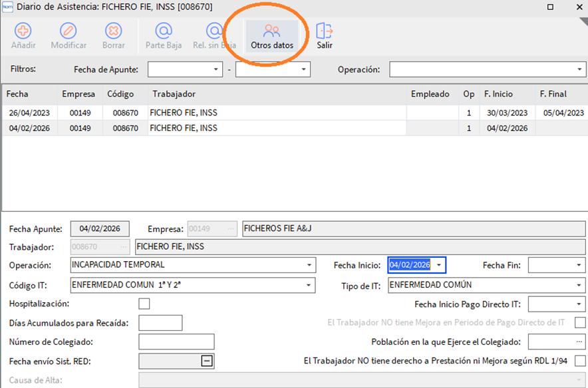This screenshot has height=388, width=588.
Task: Click the Modificar pencil icon
Action: coord(69,31)
